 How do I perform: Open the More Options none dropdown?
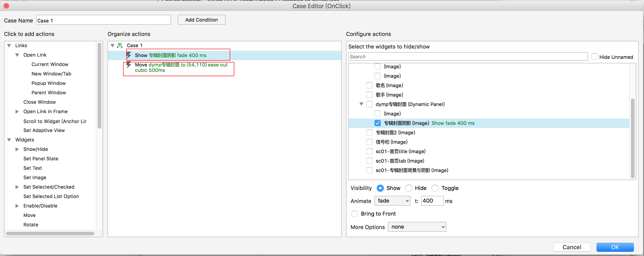(417, 227)
